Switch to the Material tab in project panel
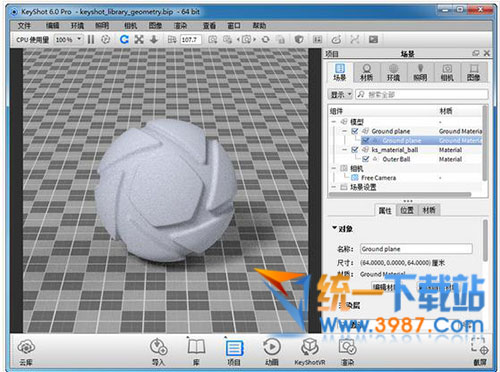The width and height of the screenshot is (500, 372). (x=366, y=72)
